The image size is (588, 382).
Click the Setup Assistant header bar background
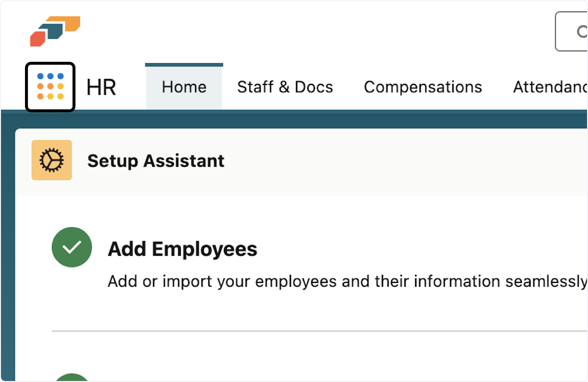[x=392, y=161]
